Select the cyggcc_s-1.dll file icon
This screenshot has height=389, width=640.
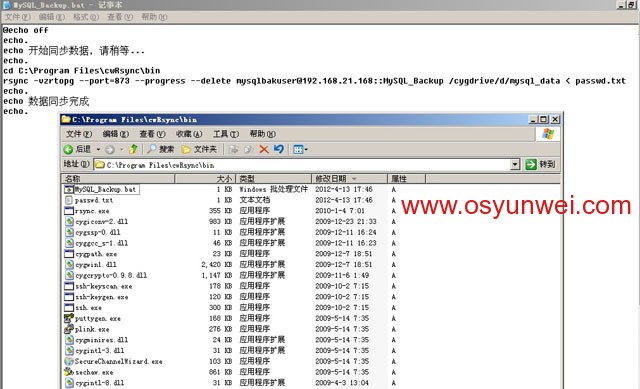click(x=69, y=243)
